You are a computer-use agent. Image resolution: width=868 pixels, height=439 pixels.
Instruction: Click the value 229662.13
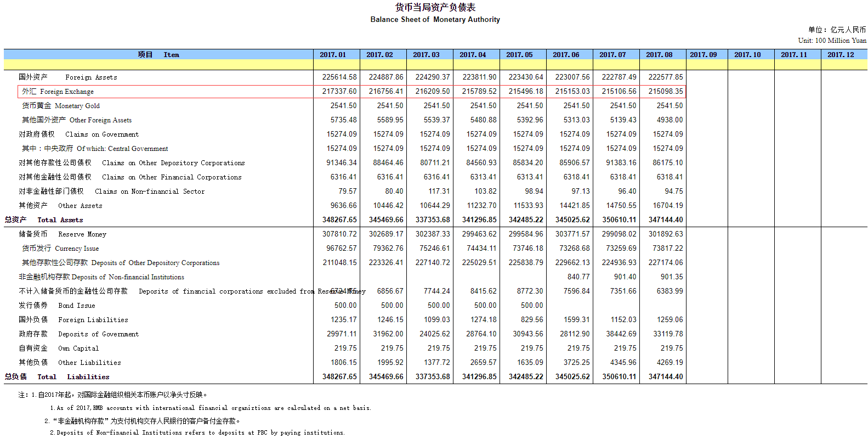(x=572, y=263)
